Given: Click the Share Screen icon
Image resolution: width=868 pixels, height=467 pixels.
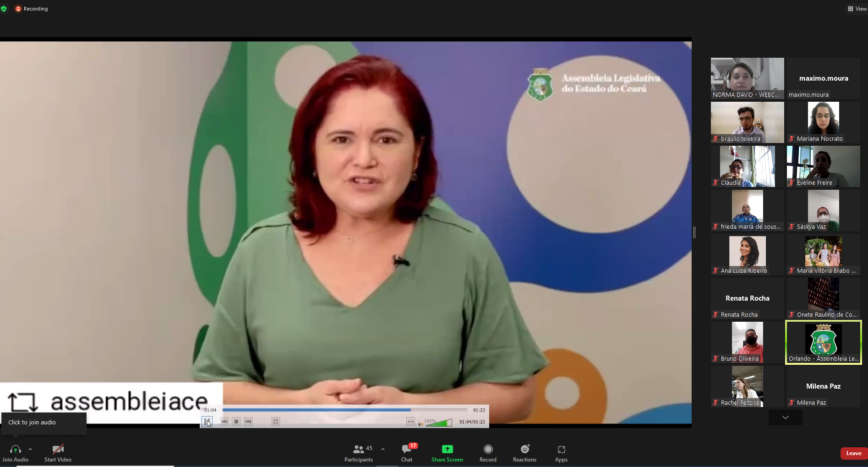Looking at the screenshot, I should 447,449.
